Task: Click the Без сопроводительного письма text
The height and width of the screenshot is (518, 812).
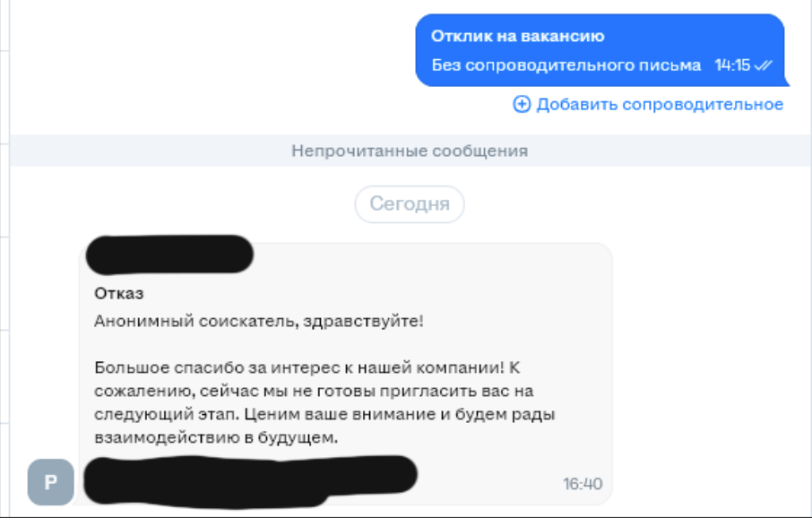Action: pyautogui.click(x=566, y=65)
